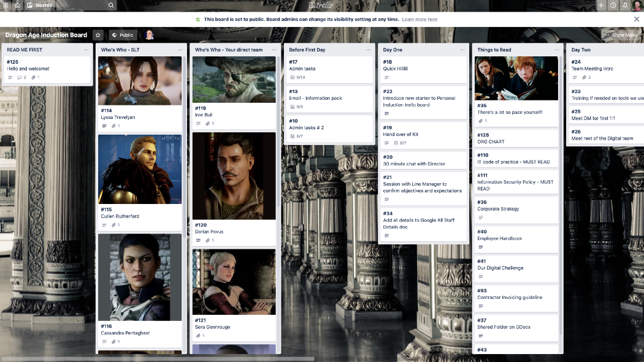Open notifications bell icon
The image size is (644, 362).
coord(625,5)
